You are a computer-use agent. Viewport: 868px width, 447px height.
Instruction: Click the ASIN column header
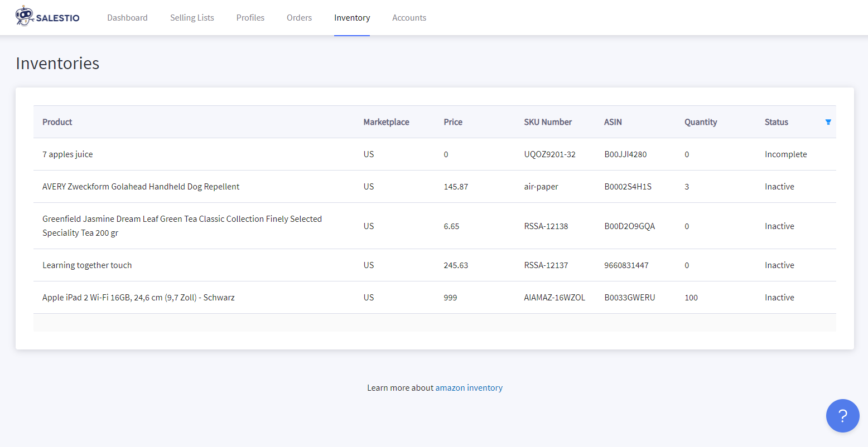pyautogui.click(x=613, y=122)
